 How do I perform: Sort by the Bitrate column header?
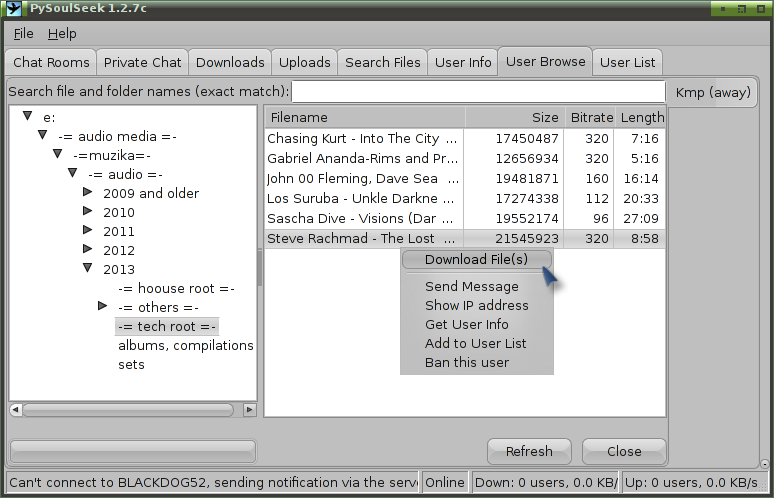pyautogui.click(x=591, y=117)
